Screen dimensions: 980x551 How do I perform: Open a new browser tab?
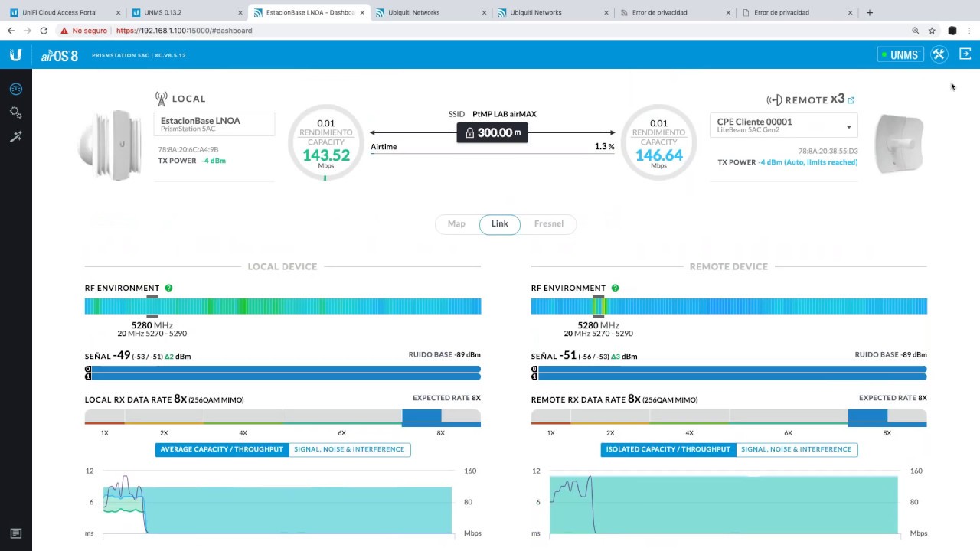point(869,12)
